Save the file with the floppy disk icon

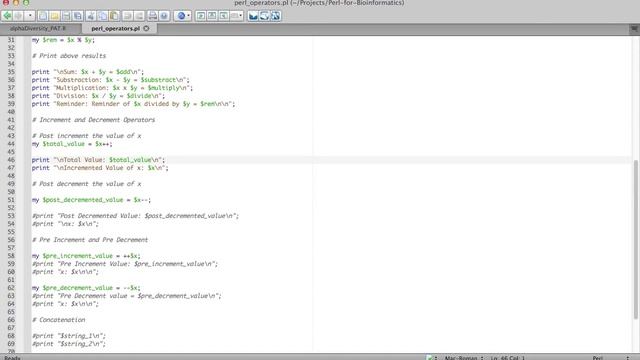(66, 16)
